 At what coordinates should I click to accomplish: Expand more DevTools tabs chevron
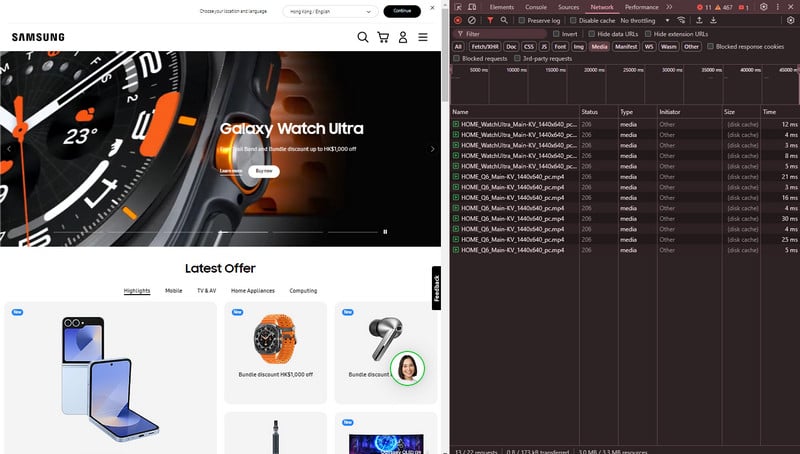[669, 7]
